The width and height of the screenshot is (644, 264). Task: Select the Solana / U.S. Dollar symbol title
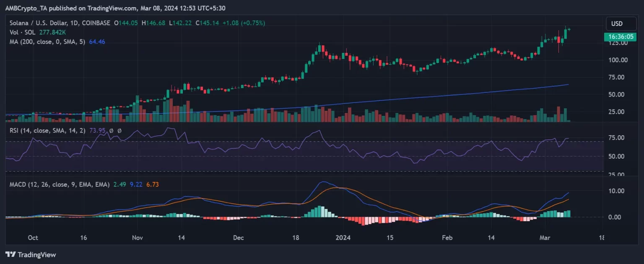pos(58,23)
